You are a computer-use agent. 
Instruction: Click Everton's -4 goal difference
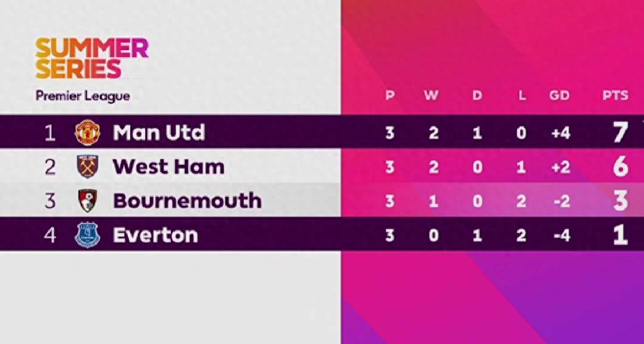tap(561, 235)
